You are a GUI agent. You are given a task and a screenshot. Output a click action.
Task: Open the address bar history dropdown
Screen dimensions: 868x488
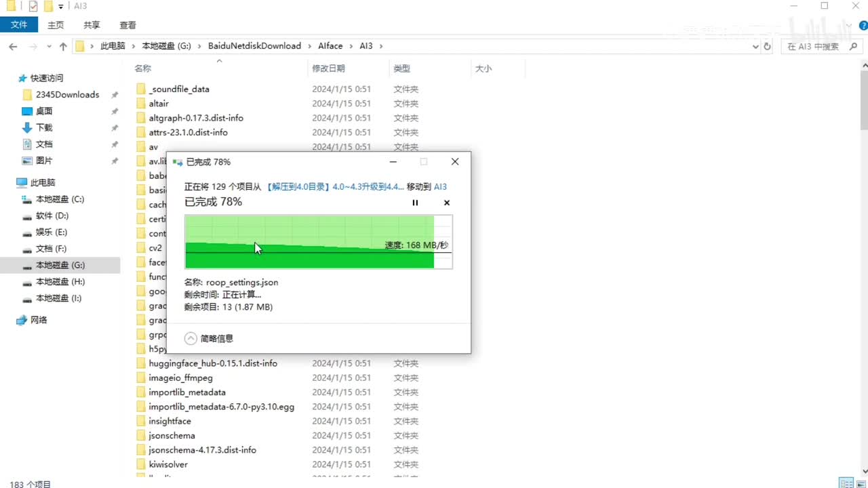(756, 46)
